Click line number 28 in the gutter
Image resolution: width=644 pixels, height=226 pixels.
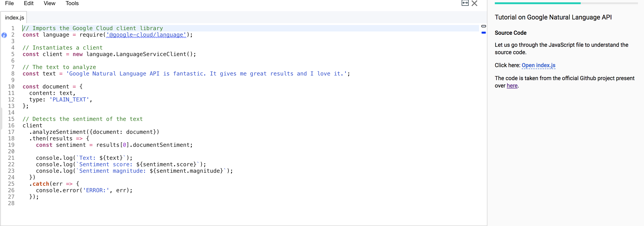[x=11, y=203]
